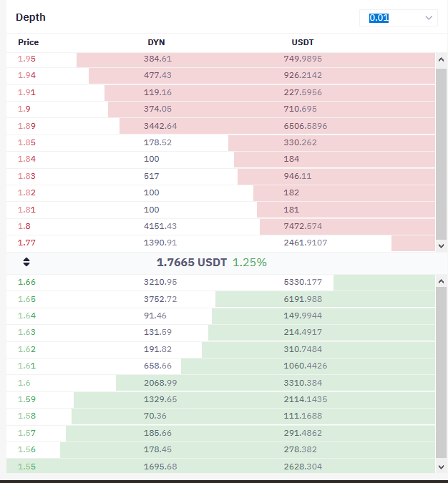Click the buy orders scrollbar thumb
The image size is (448, 483).
coord(442,373)
